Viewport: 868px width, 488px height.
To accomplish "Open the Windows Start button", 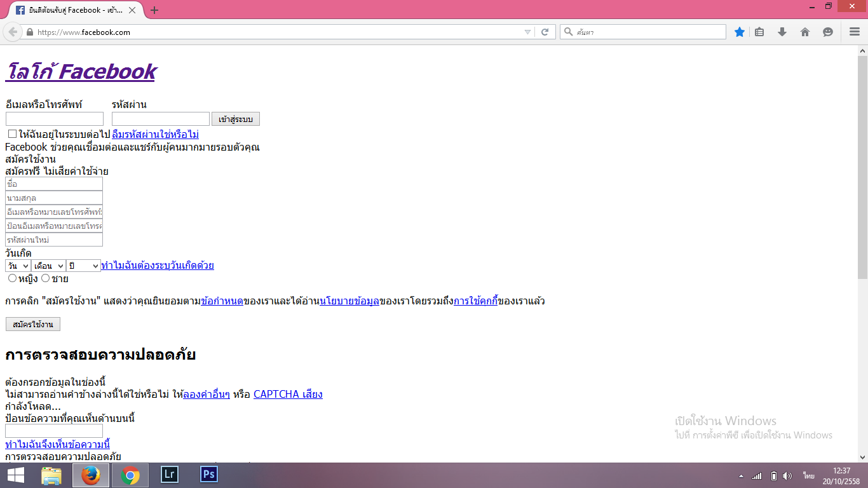I will pos(16,475).
